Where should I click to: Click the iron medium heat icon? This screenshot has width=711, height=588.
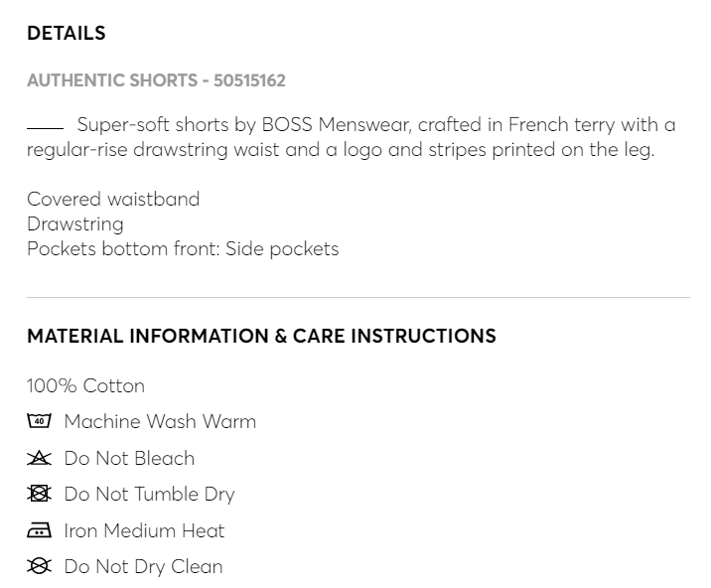39,530
